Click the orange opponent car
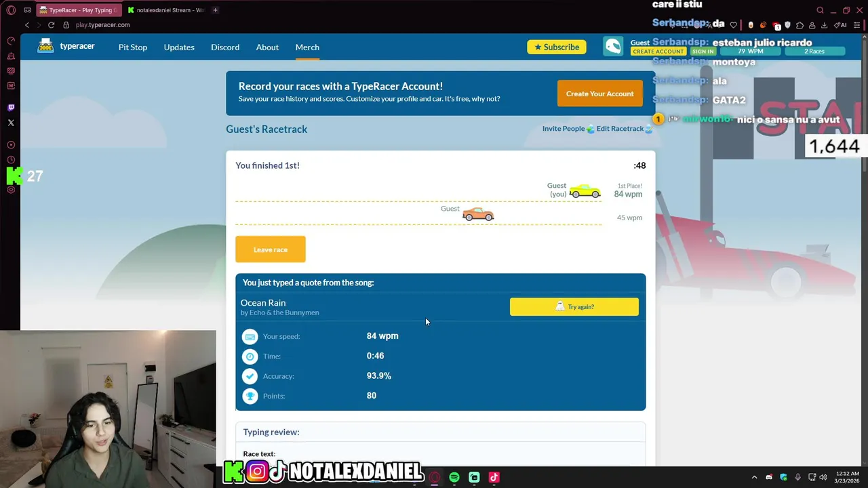 pos(478,214)
